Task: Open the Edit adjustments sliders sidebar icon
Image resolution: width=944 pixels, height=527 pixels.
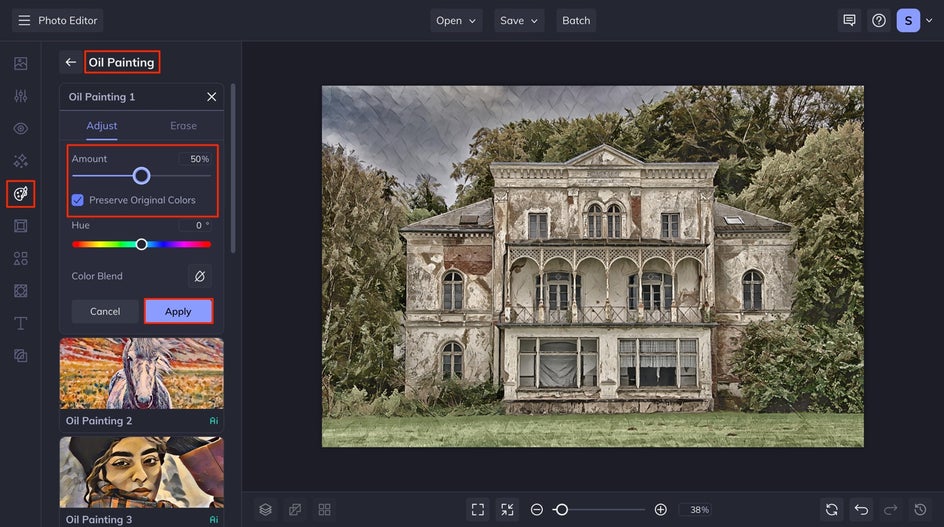Action: (20, 96)
